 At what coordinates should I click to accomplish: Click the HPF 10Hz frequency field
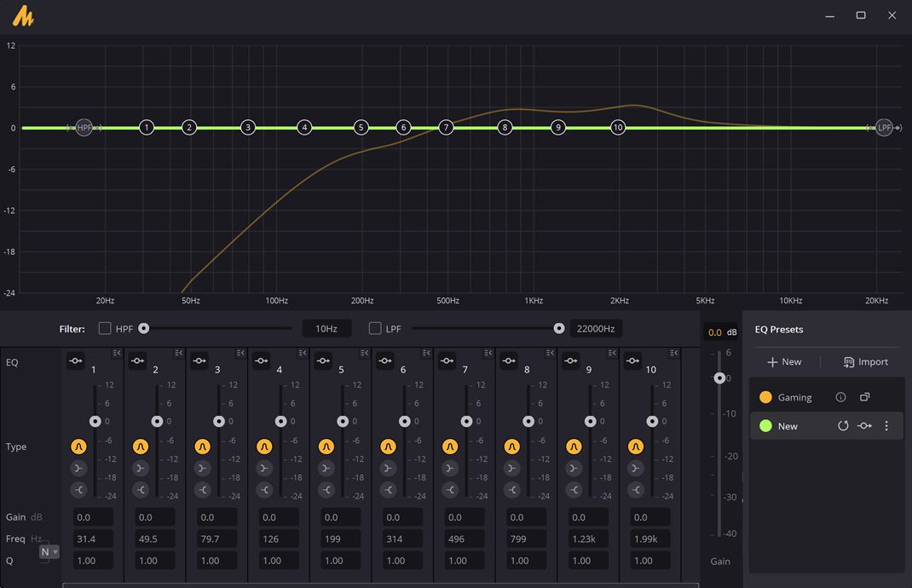click(x=327, y=329)
